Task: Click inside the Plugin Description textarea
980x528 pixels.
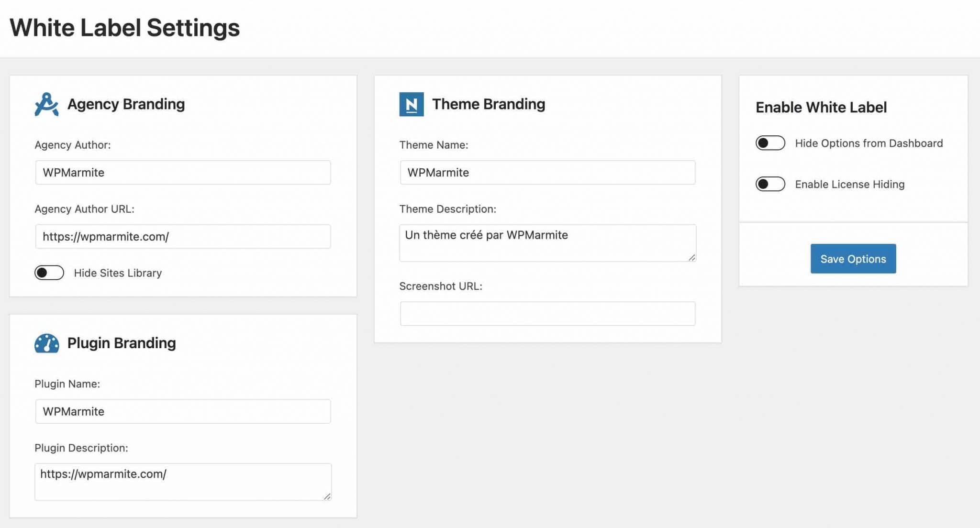Action: coord(183,482)
